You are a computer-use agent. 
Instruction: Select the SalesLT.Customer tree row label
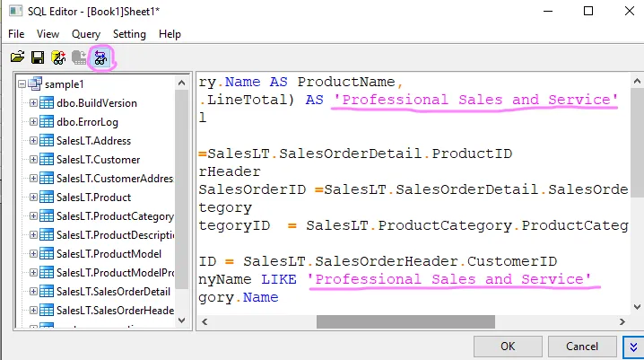[98, 160]
